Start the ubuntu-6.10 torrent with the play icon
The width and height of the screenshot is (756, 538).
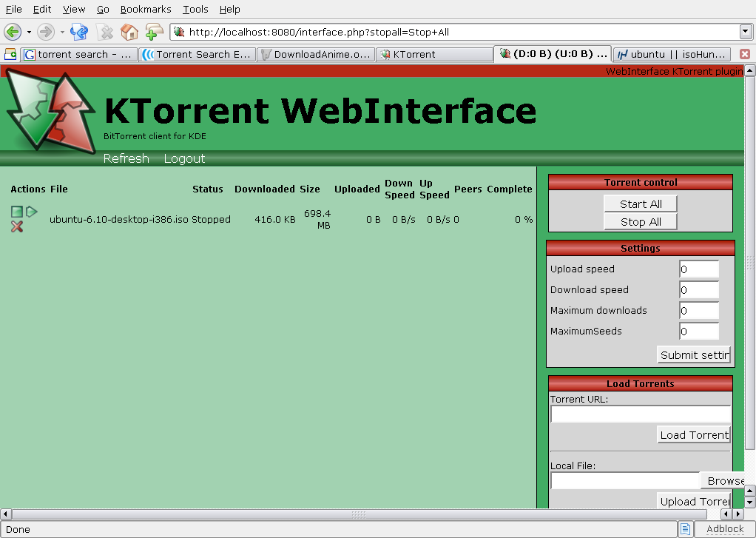[x=31, y=212]
